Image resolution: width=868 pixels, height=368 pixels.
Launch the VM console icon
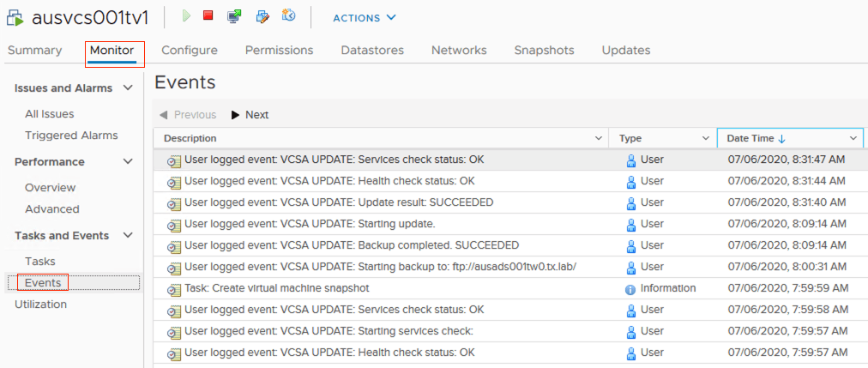pyautogui.click(x=234, y=16)
